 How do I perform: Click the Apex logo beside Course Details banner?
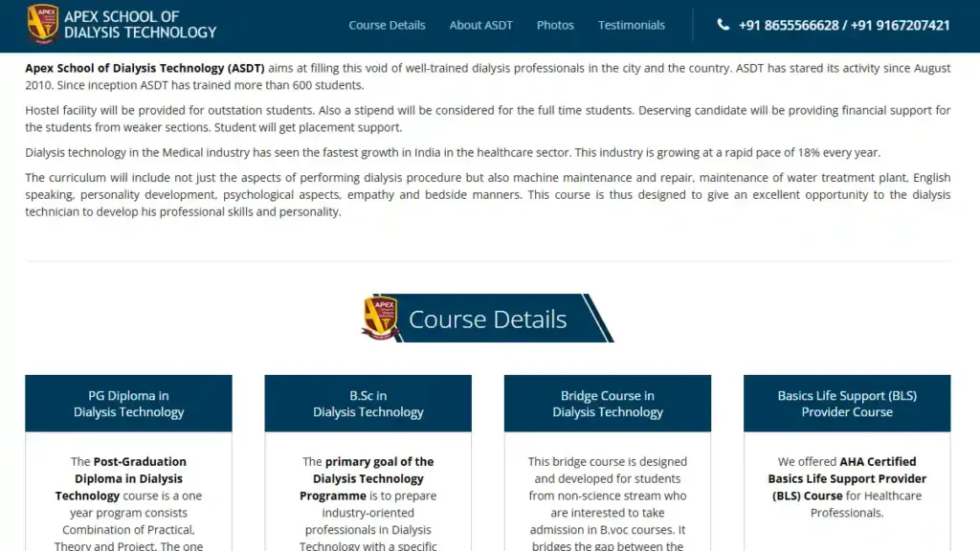click(x=380, y=319)
